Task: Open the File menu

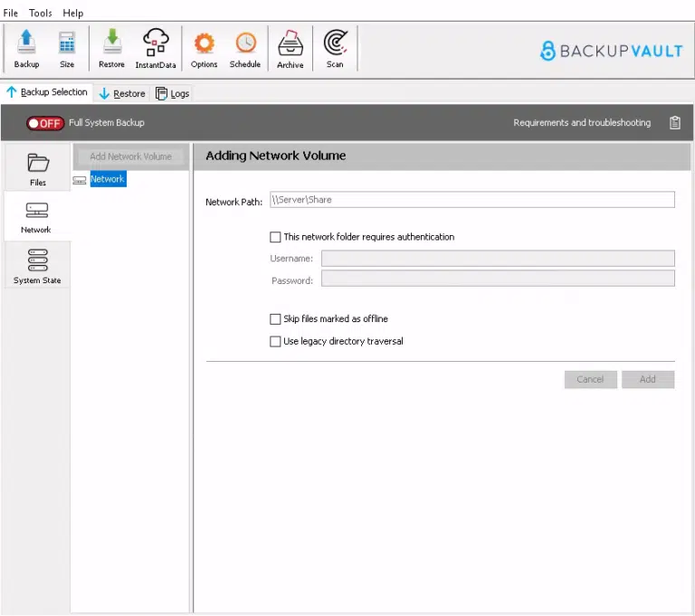Action: pyautogui.click(x=11, y=13)
